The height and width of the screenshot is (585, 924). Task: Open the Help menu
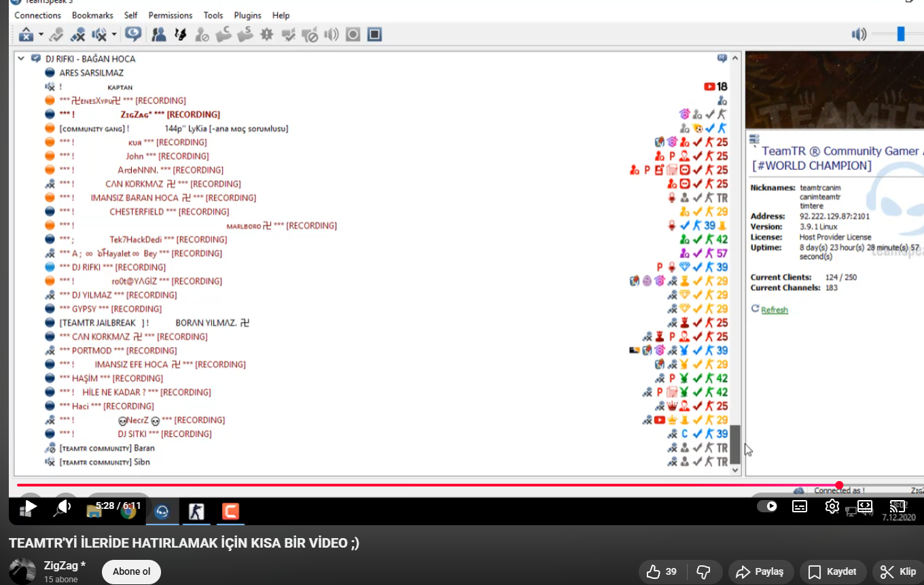(x=281, y=15)
